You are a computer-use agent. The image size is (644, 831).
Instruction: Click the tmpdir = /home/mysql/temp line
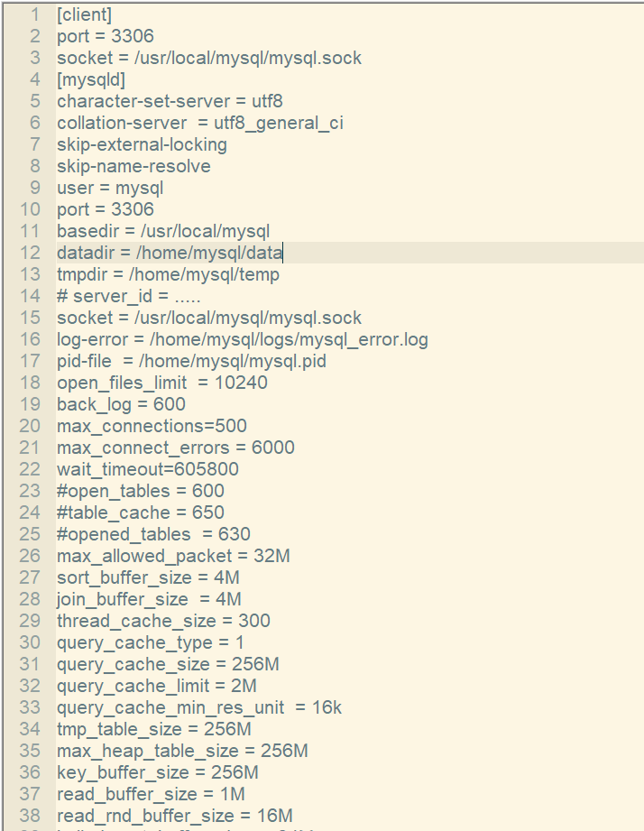tap(168, 274)
